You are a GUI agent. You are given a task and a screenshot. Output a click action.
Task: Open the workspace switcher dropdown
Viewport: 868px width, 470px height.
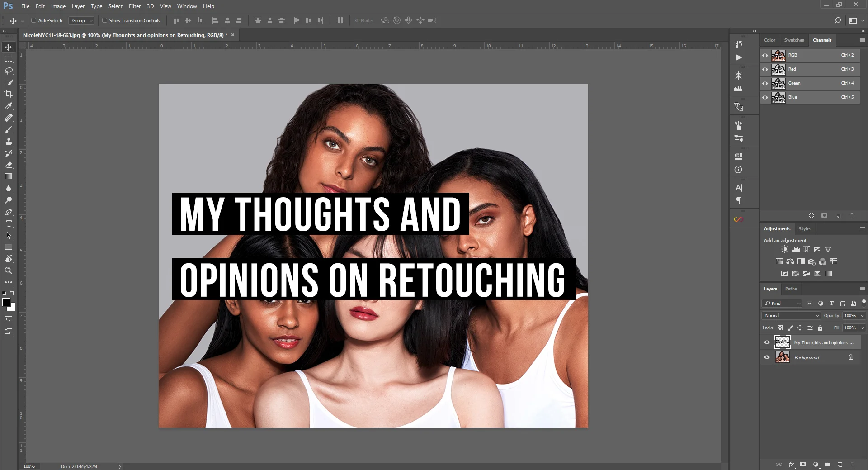(856, 20)
